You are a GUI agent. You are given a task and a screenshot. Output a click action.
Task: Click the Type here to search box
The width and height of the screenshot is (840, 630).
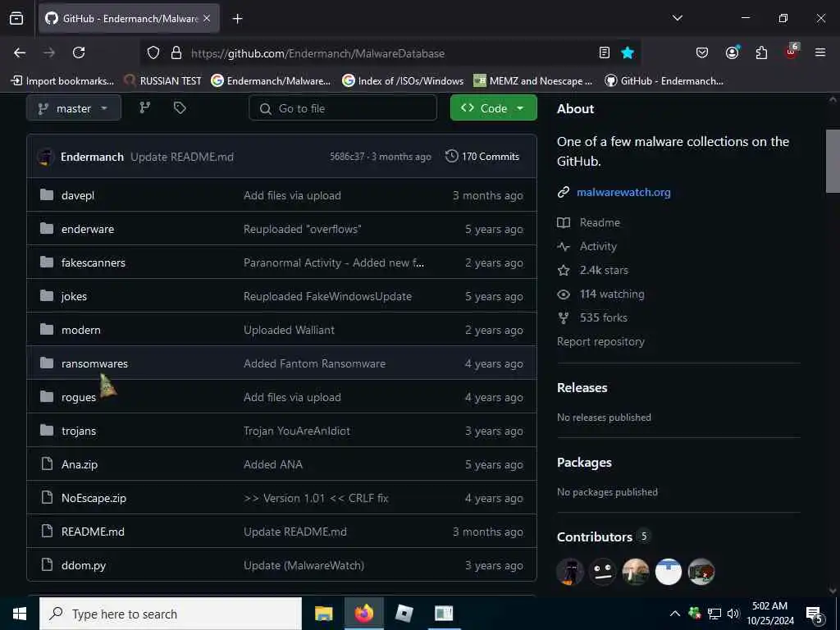171,614
